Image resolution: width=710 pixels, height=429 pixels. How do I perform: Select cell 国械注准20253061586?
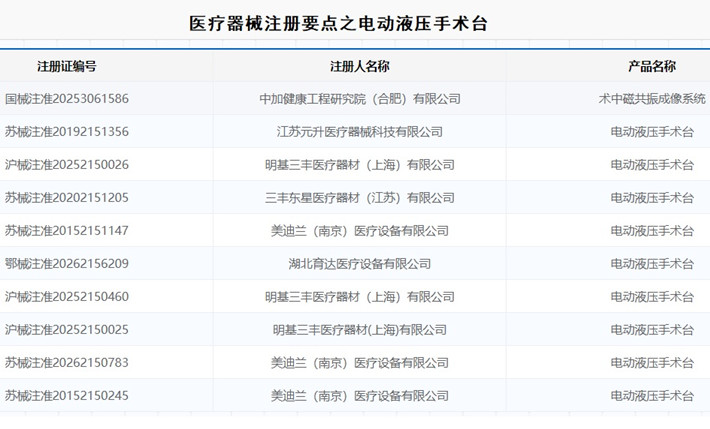[x=67, y=99]
